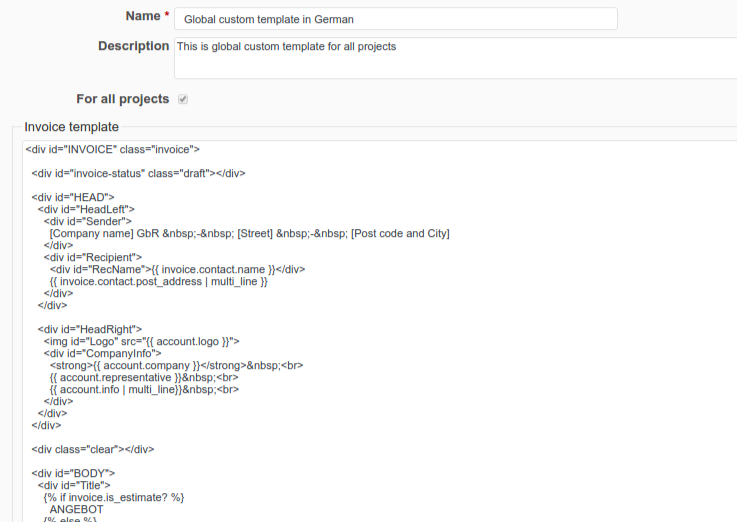Click the invoice-status draft line in template
The image size is (737, 522).
[138, 173]
